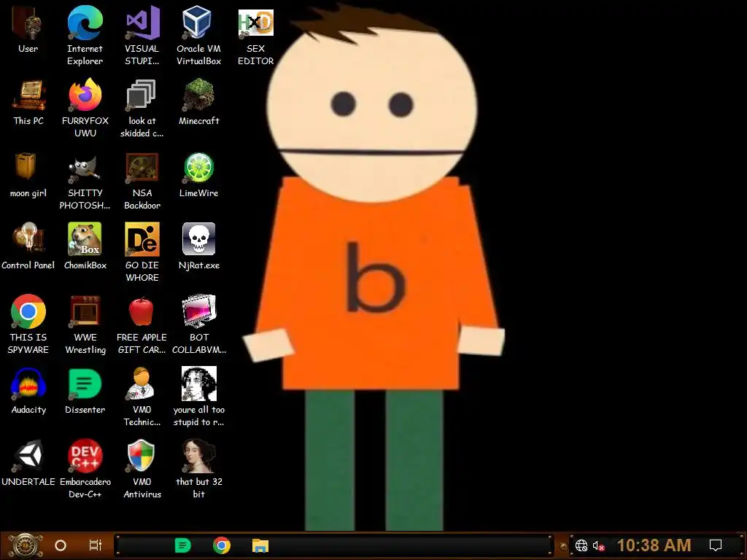Switch to Chrome in the taskbar
The image size is (747, 560).
(222, 545)
